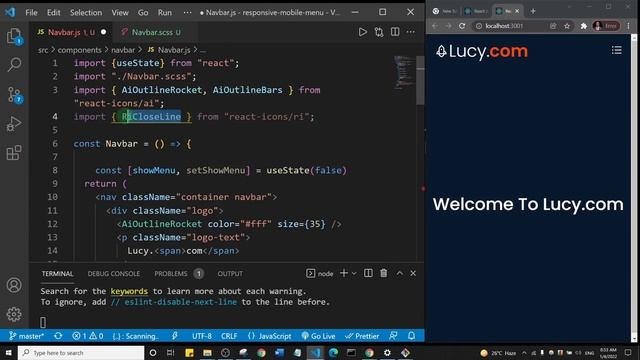The width and height of the screenshot is (640, 360).
Task: Open master branch picker in status bar
Action: 27,336
